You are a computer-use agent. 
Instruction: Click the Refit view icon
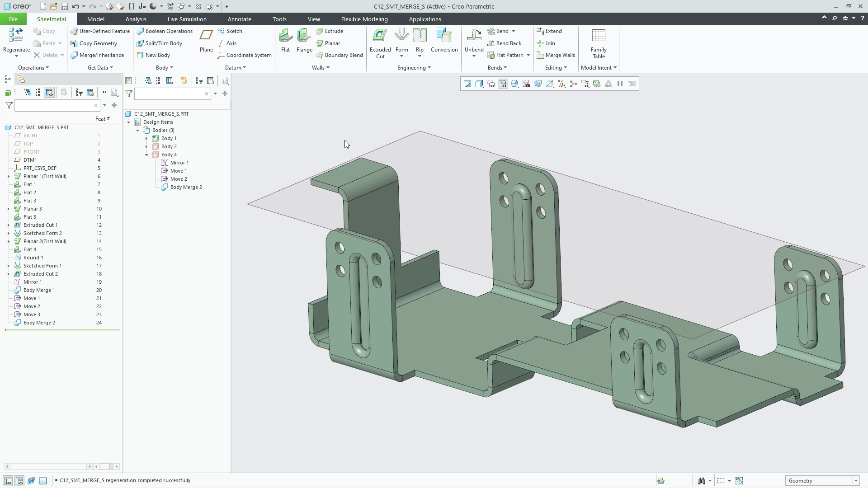click(467, 84)
